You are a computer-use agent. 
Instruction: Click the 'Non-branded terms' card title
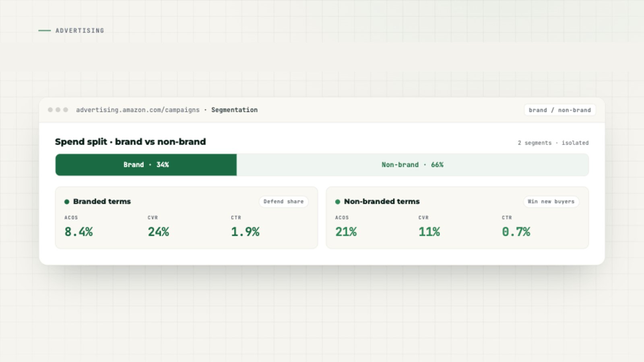pos(382,202)
